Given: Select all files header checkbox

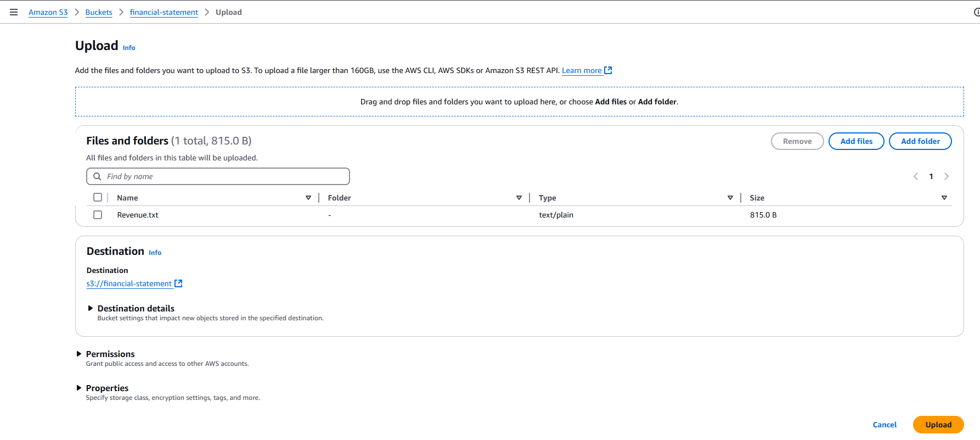Looking at the screenshot, I should pyautogui.click(x=98, y=197).
